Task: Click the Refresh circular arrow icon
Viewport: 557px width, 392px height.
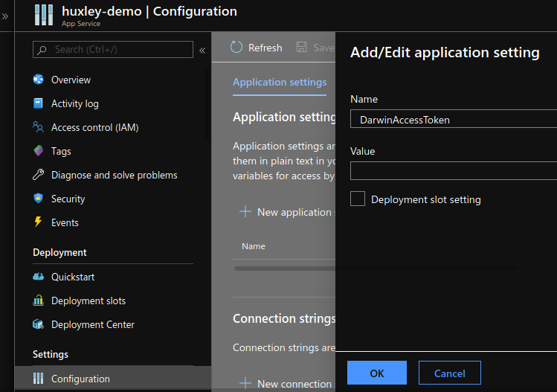Action: [236, 48]
